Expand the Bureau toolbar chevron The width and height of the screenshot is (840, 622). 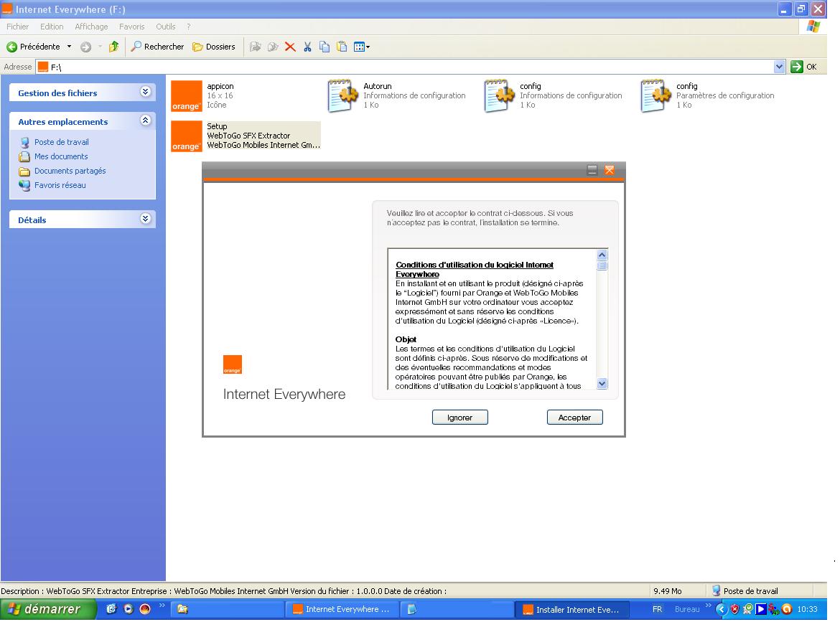(x=708, y=606)
